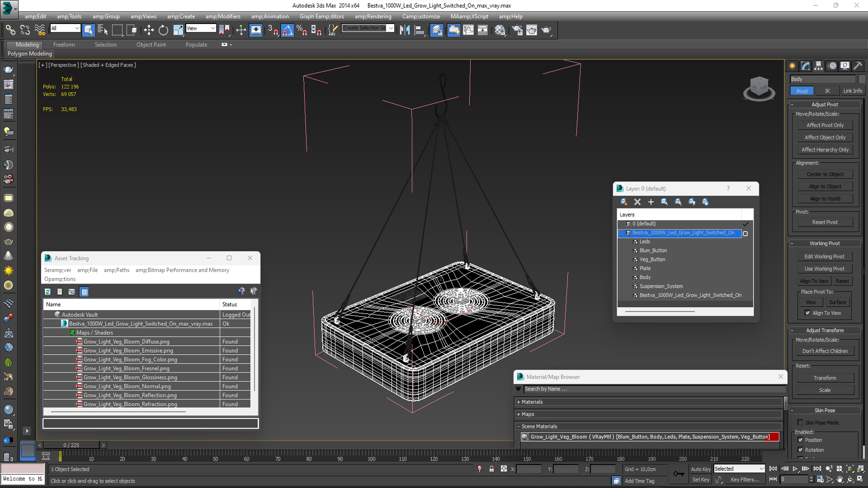Open the Curve Editor icon
The width and height of the screenshot is (868, 488).
(468, 30)
